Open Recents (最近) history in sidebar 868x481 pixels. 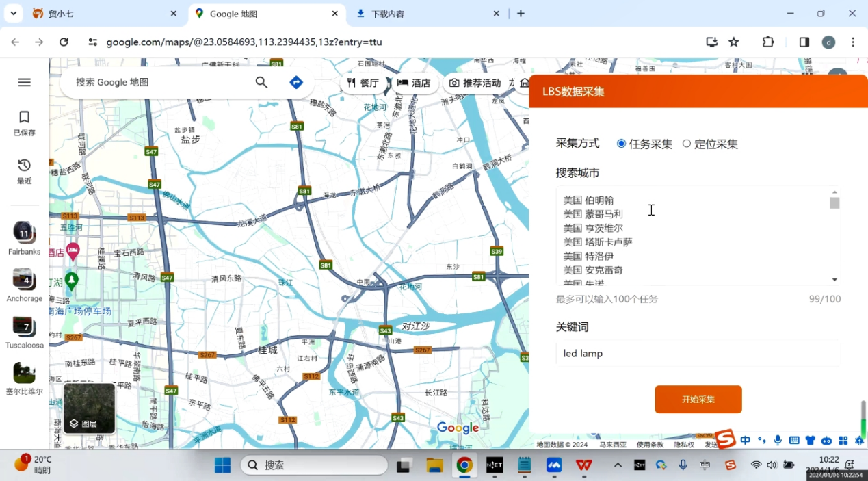pyautogui.click(x=25, y=171)
